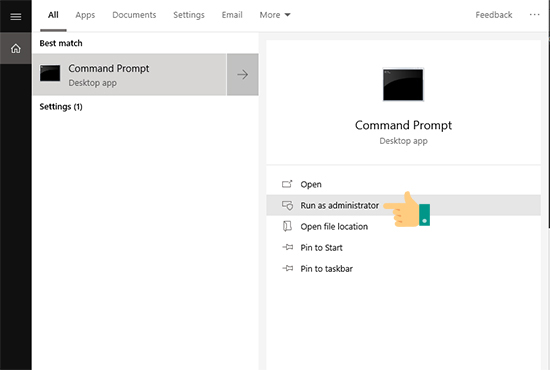Screen dimensions: 550x370
Task: Switch to the Documents tab
Action: tap(134, 15)
